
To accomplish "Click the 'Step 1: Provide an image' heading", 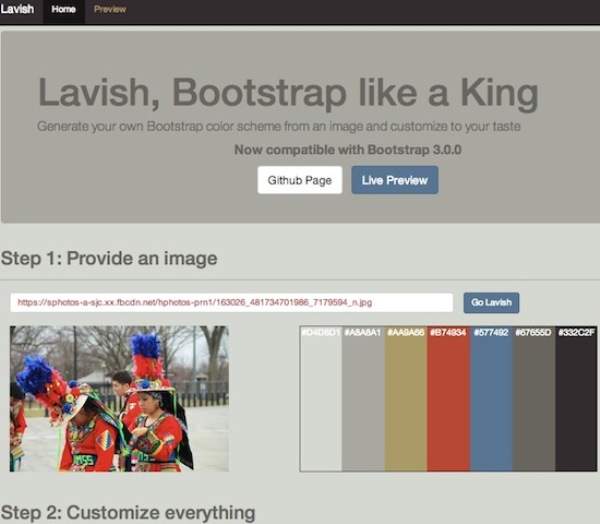I will point(109,259).
